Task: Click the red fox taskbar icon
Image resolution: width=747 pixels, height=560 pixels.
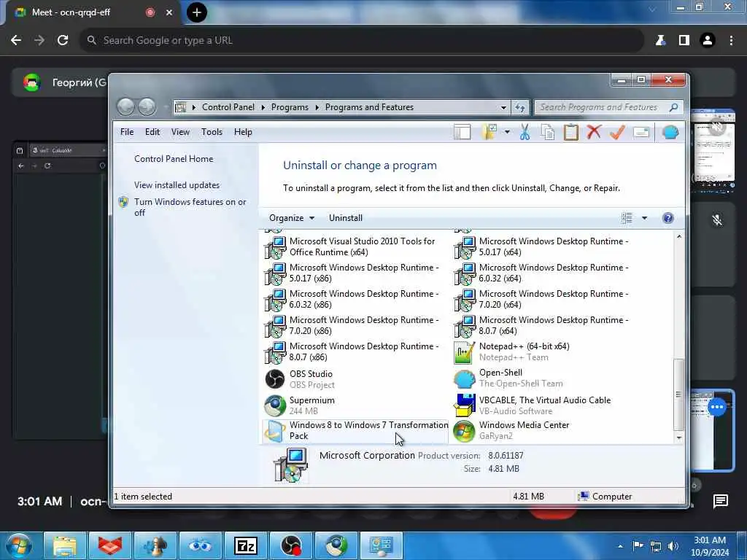Action: 110,545
